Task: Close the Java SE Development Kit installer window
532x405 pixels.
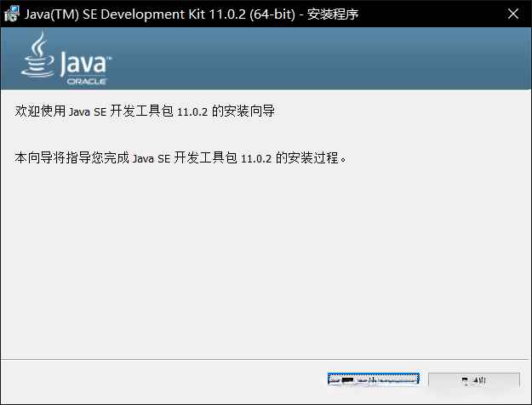Action: click(x=513, y=14)
